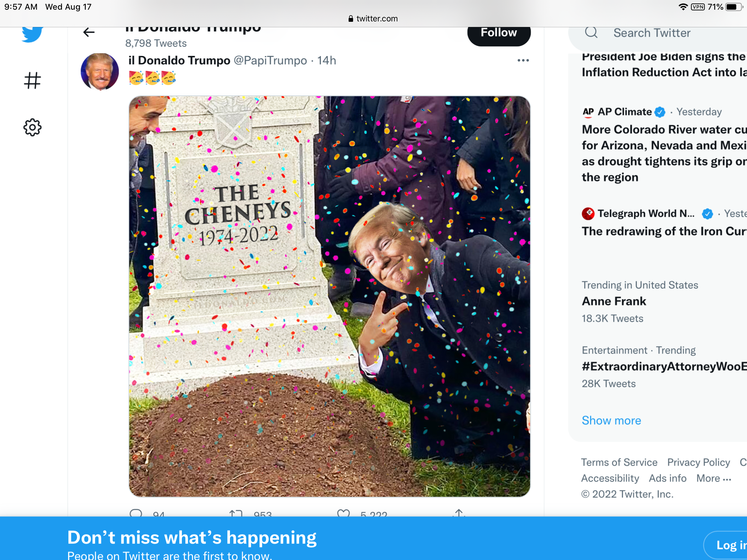
Task: Click the Twitter bird home logo
Action: click(32, 34)
